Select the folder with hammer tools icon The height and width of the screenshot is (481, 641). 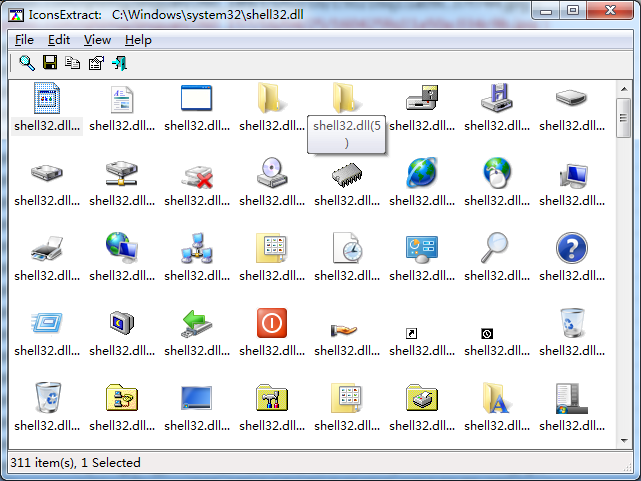click(x=272, y=398)
